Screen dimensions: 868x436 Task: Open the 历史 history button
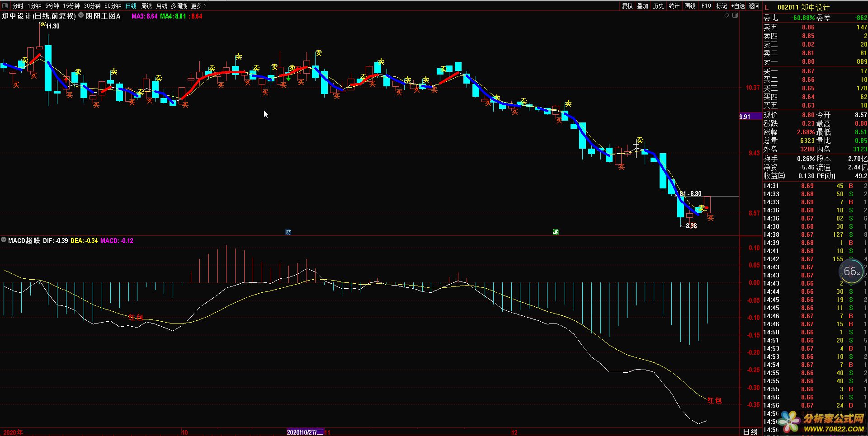coord(659,6)
